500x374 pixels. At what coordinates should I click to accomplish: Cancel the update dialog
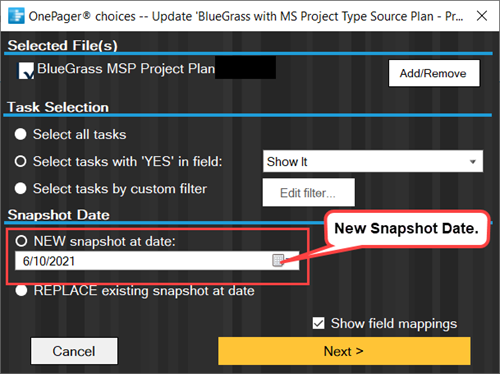[x=74, y=351]
